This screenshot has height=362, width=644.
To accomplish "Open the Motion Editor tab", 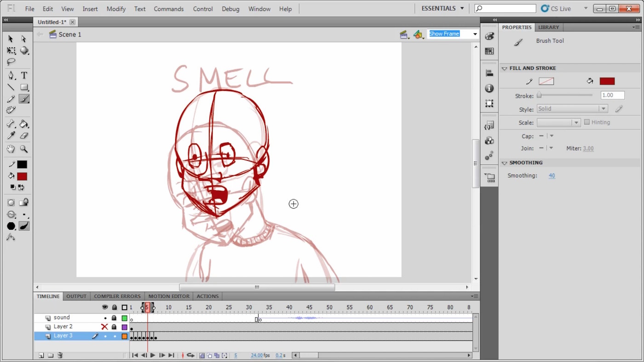I will pyautogui.click(x=168, y=296).
